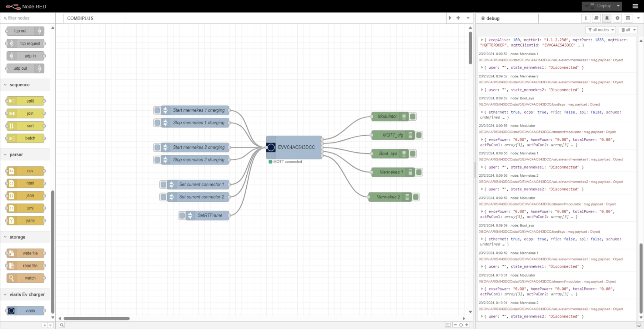The height and width of the screenshot is (329, 644).
Task: Open the flow tabs list dropdown
Action: click(x=468, y=18)
